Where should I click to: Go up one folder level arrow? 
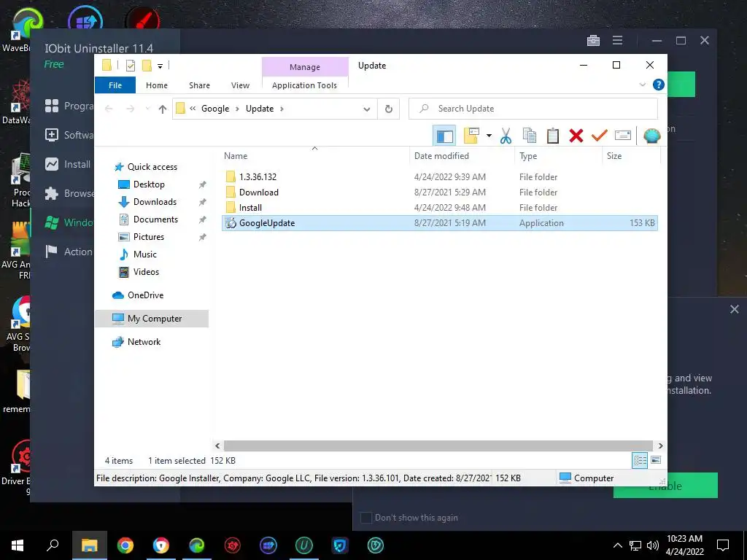[163, 109]
